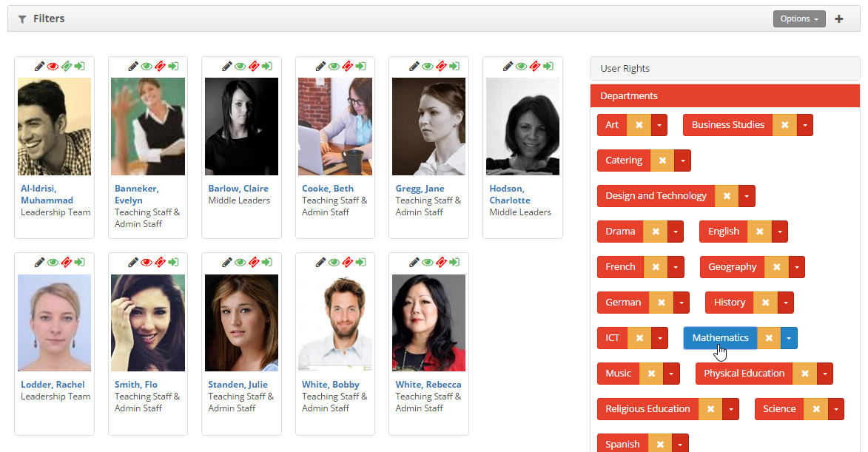Click login-as arrow icon for Banneker, Evelyn
Screen dimensions: 868x452
tap(173, 66)
